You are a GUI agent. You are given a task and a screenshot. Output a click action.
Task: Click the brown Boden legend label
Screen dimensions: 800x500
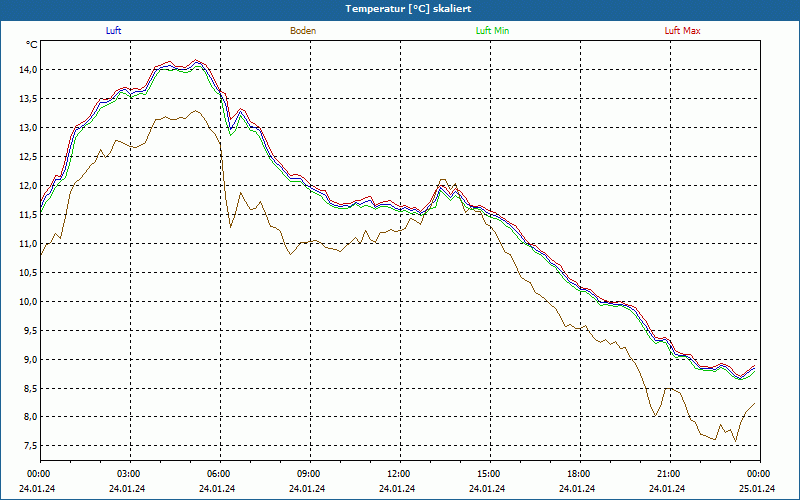(303, 31)
